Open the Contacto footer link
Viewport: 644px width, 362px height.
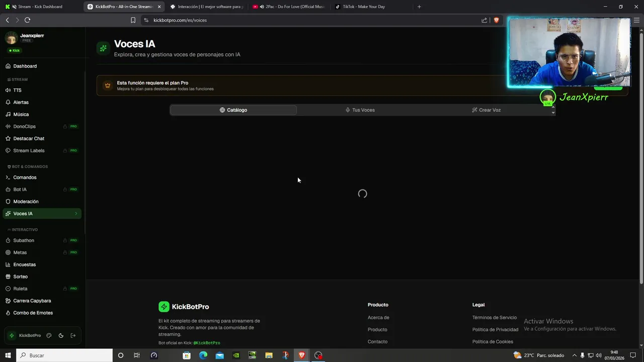click(x=377, y=342)
